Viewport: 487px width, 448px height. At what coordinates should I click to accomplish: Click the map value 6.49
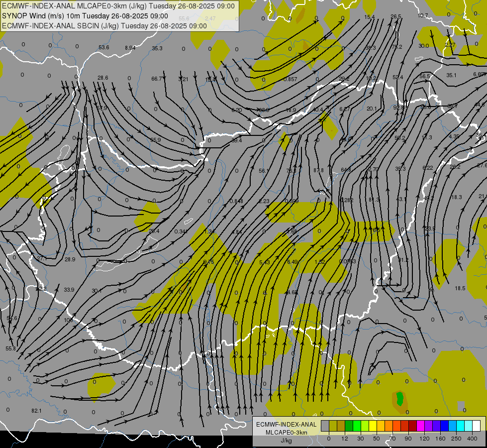pos(292,262)
